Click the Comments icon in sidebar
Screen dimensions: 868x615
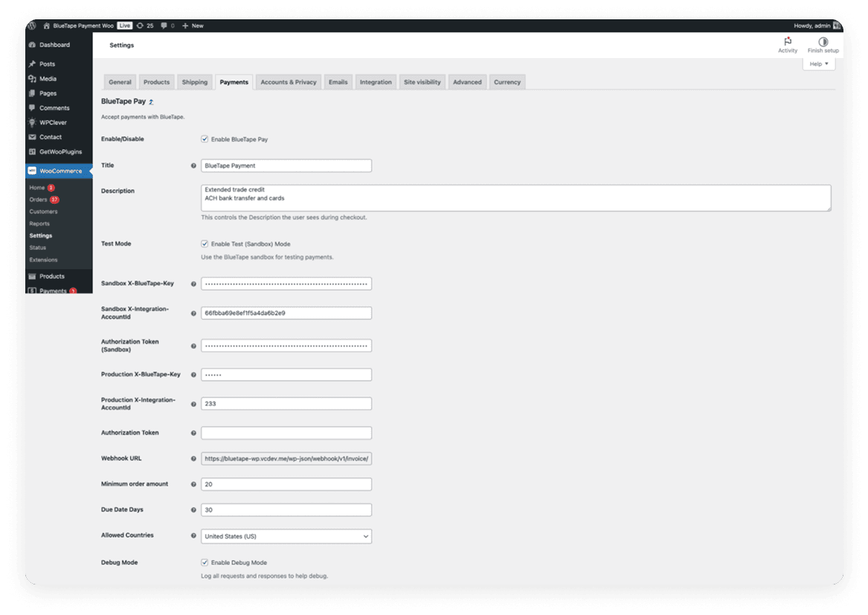(x=32, y=107)
